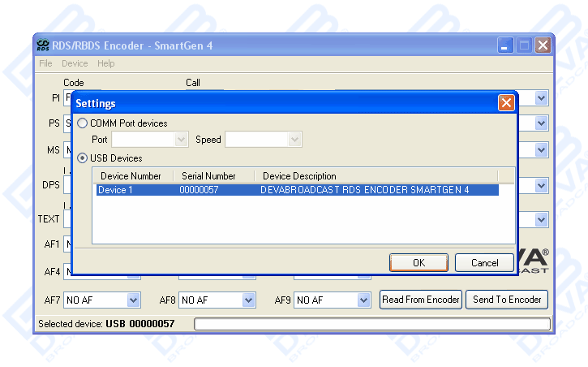Click the Cancel button

click(484, 262)
